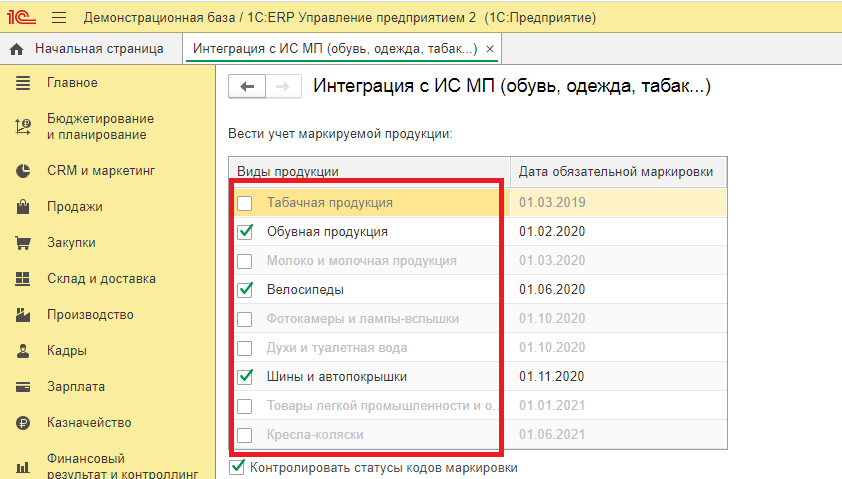Viewport: 842px width, 479px height.
Task: Uncheck the Шины и автопокрышки checkbox
Action: click(x=245, y=377)
